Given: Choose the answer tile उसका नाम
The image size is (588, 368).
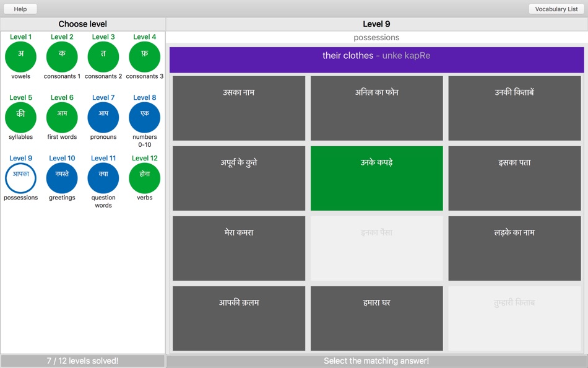Looking at the screenshot, I should 239,108.
